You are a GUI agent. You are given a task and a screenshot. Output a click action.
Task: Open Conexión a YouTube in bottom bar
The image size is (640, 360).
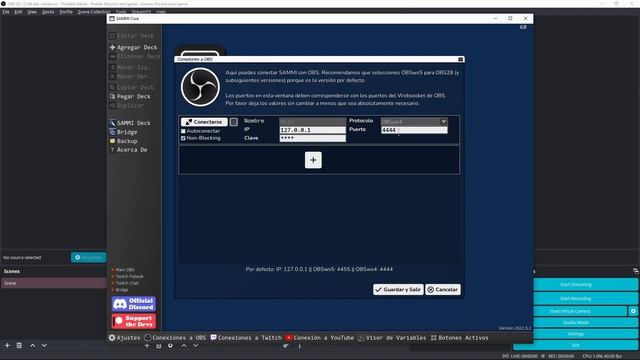(x=320, y=338)
